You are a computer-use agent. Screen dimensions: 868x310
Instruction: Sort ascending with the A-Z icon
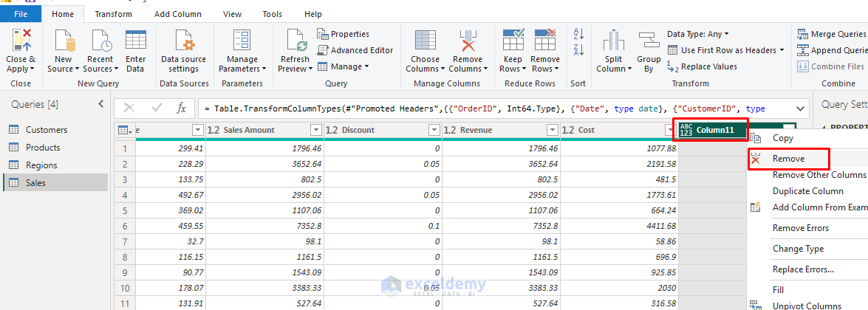point(578,33)
